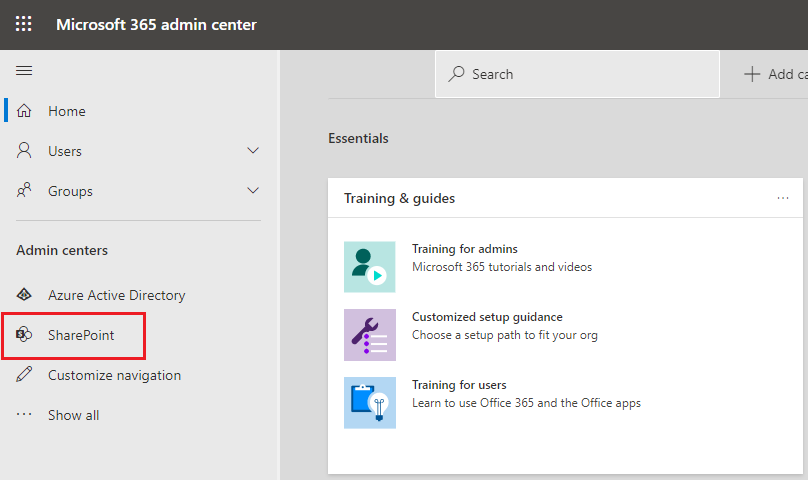Click the Training for users clipboard thumbnail

369,403
